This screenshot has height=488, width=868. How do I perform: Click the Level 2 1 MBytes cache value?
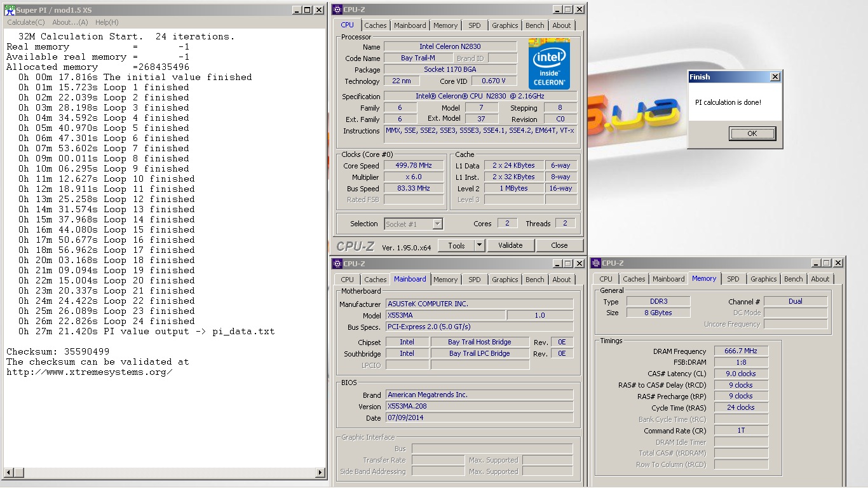513,188
